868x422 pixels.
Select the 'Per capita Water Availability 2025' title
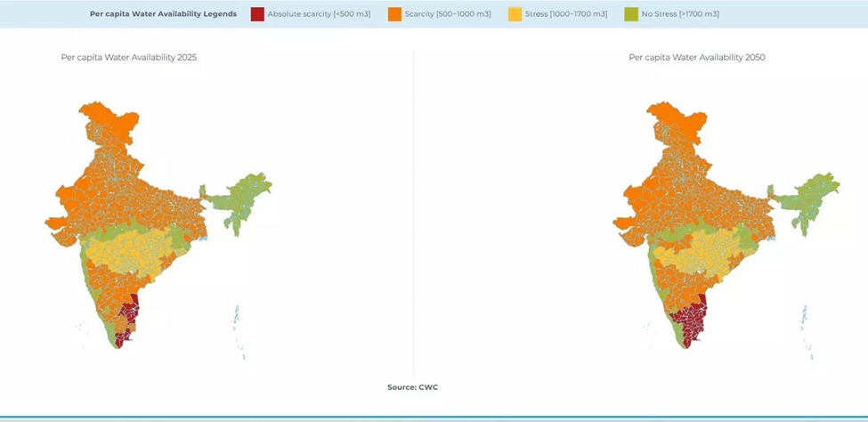pyautogui.click(x=129, y=57)
